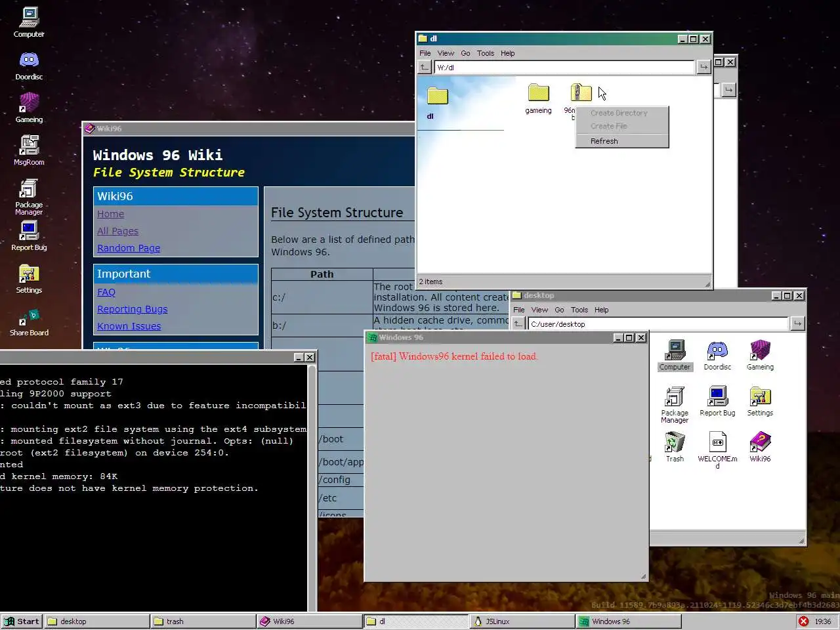Open the Help menu in the desktop window
The height and width of the screenshot is (630, 840).
[x=602, y=310]
